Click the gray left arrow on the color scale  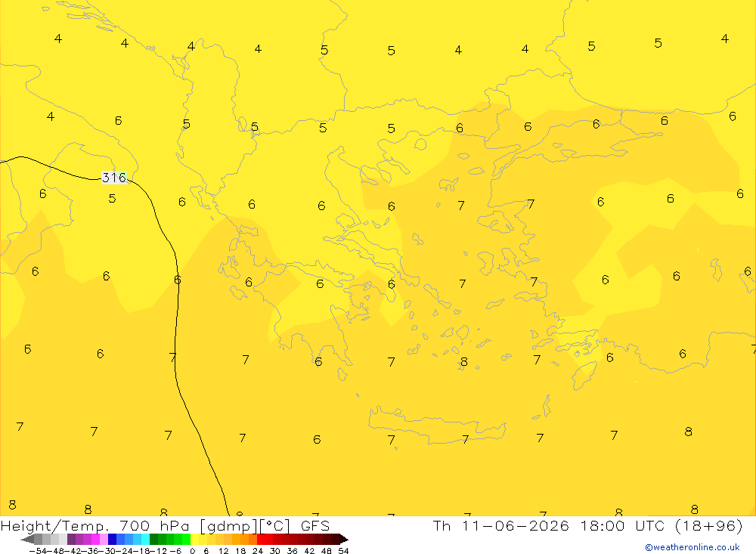[27, 540]
